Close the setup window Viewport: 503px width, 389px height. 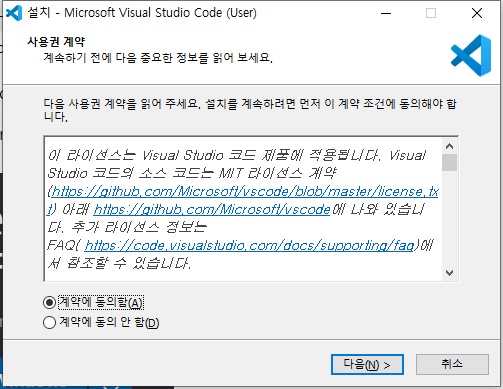click(477, 13)
